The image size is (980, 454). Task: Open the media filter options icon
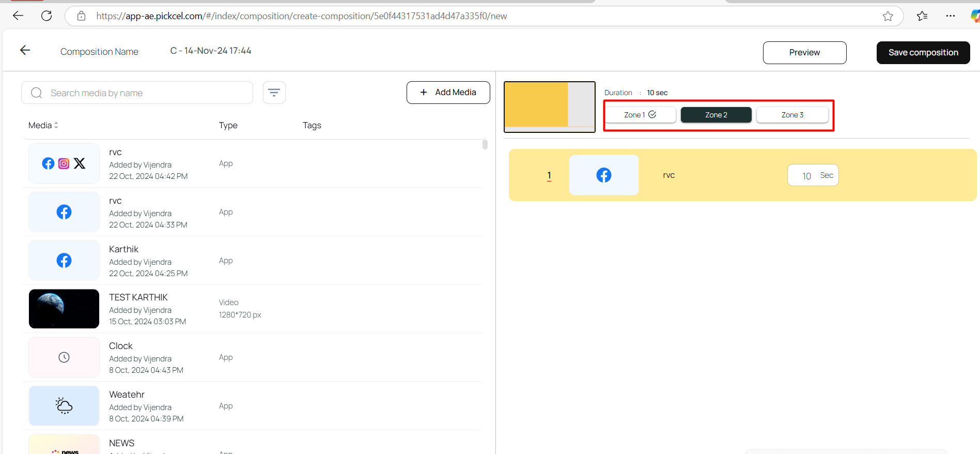point(274,93)
